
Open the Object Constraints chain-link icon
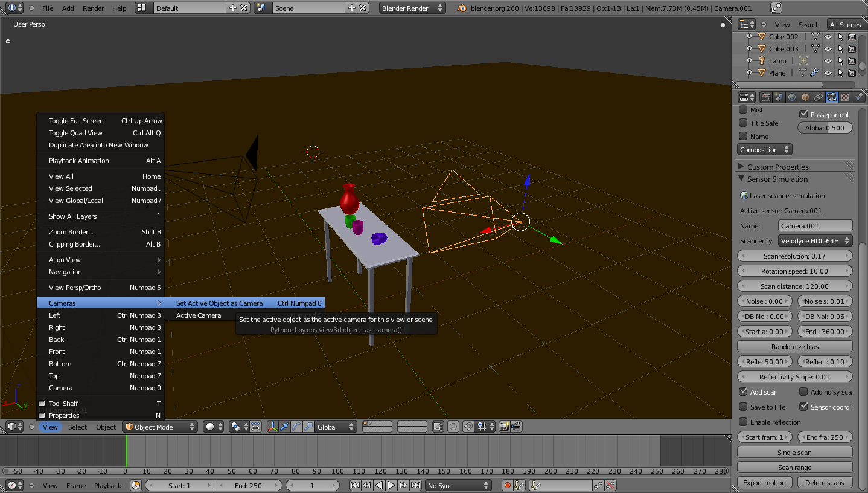[819, 97]
